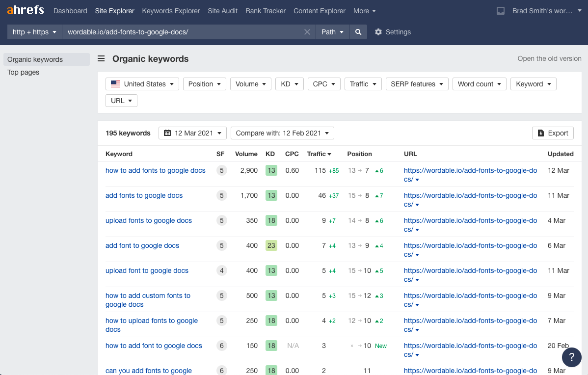Expand the http + https protocol dropdown
The width and height of the screenshot is (588, 375).
click(x=34, y=32)
